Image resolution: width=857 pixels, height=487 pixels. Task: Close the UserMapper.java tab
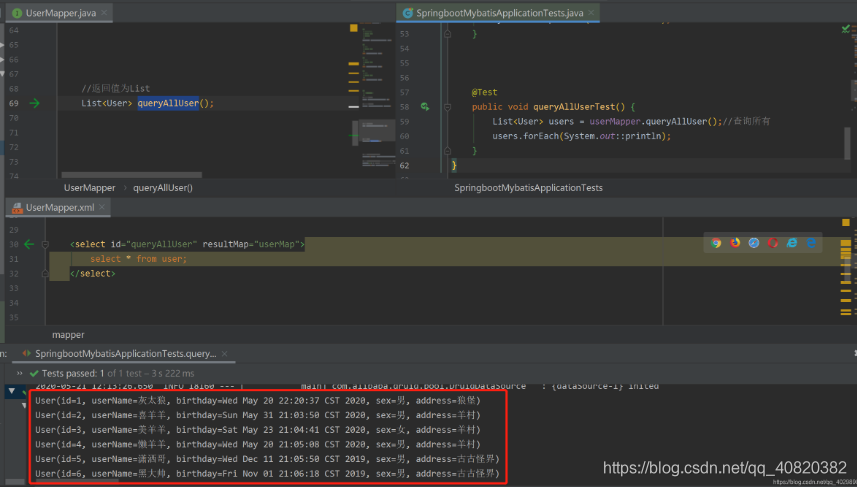tap(104, 13)
